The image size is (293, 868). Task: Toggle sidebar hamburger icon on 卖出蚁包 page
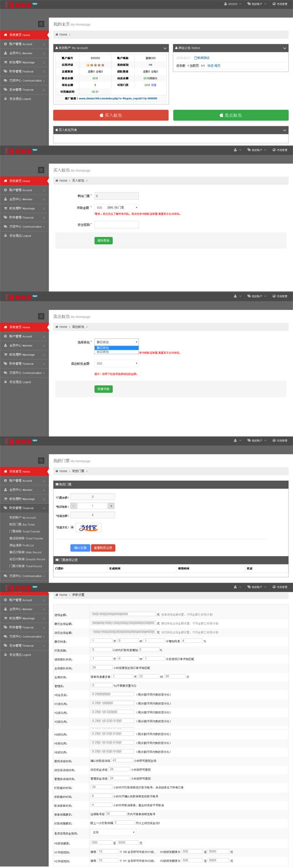[41, 316]
